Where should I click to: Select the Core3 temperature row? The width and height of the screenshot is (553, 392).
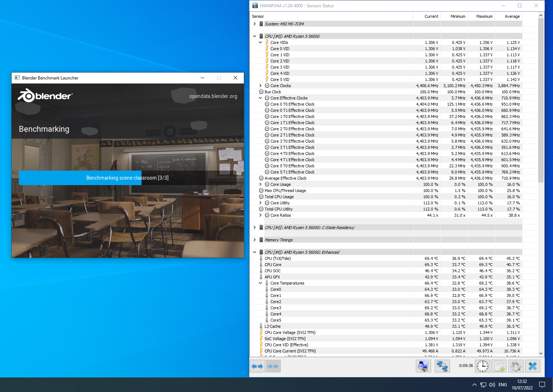[x=386, y=308]
